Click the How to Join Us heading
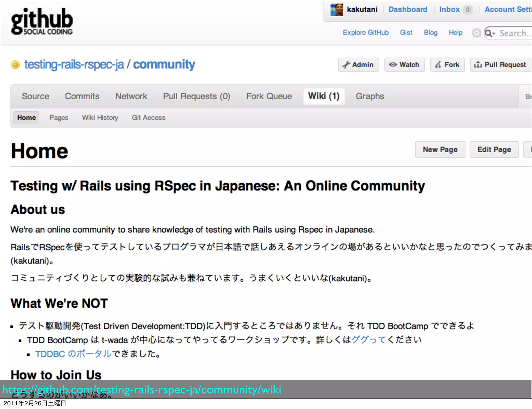 pos(56,375)
